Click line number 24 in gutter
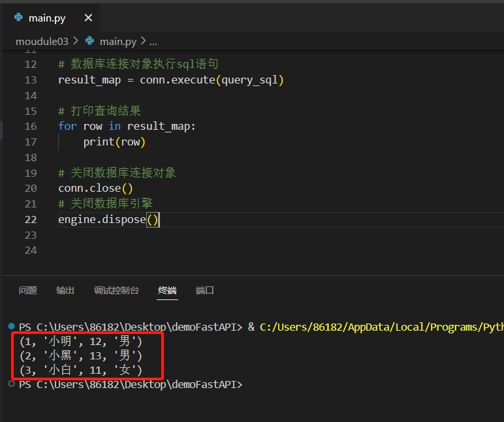Image resolution: width=504 pixels, height=422 pixels. click(x=31, y=250)
